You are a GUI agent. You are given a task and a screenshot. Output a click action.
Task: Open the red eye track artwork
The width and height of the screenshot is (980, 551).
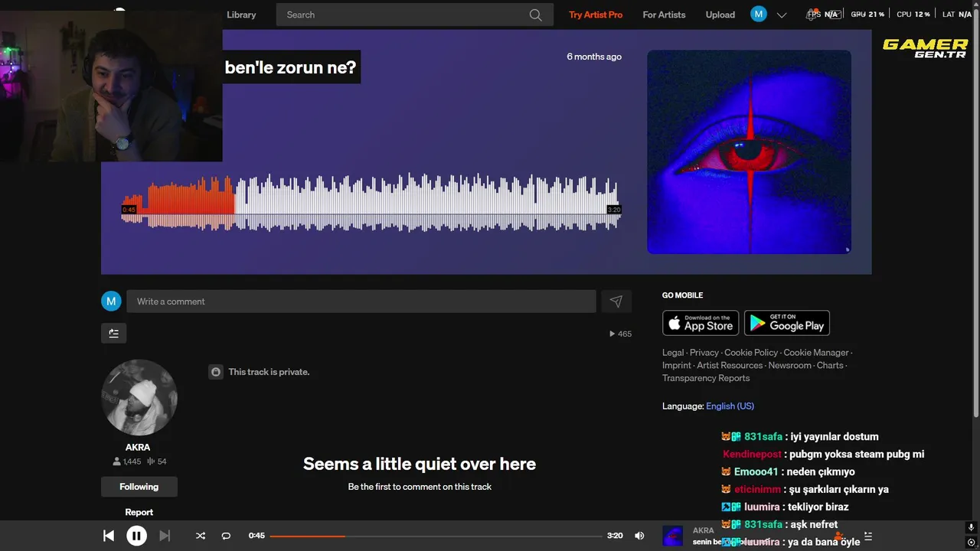pyautogui.click(x=749, y=152)
